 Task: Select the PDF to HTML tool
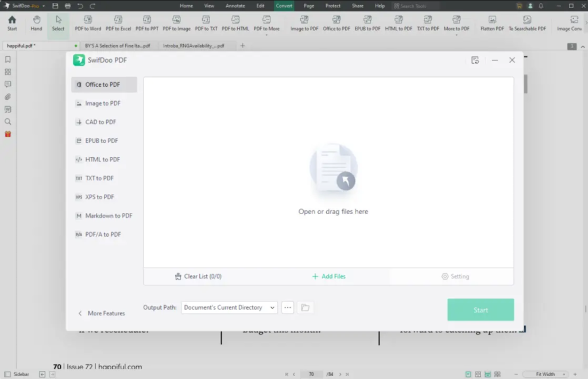click(235, 23)
